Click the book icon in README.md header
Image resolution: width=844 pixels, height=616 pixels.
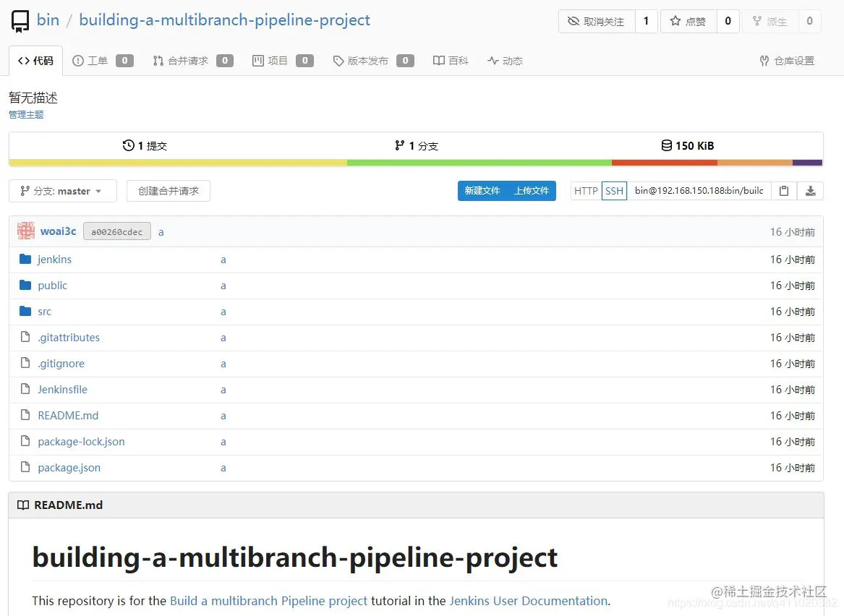pos(23,505)
